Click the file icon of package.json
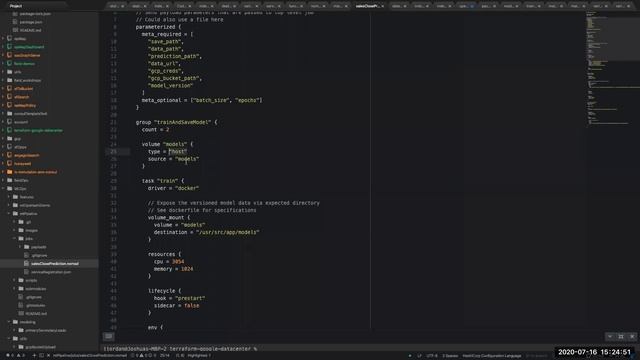The width and height of the screenshot is (640, 360). [15, 22]
